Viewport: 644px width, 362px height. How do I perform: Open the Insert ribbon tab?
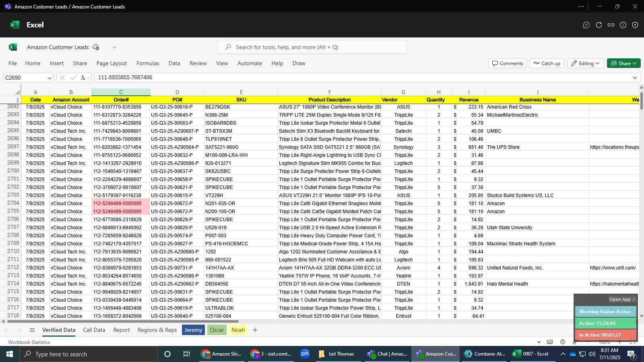tap(57, 63)
